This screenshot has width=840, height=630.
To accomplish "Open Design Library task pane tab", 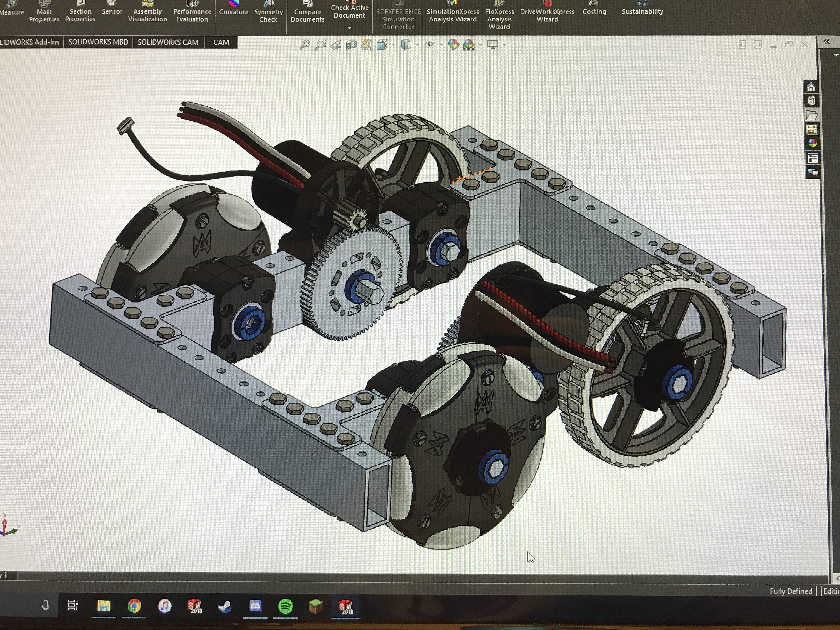I will 811,101.
